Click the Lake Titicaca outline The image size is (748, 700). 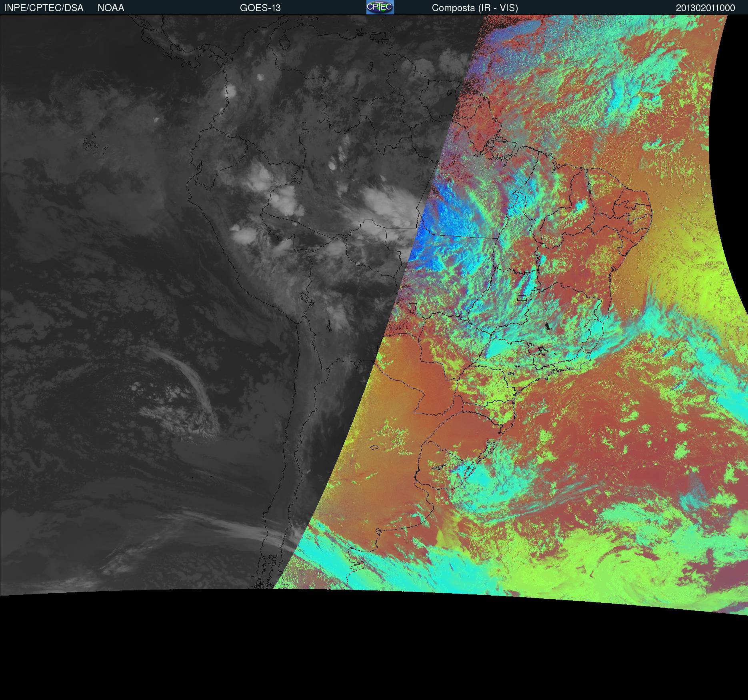(306, 298)
